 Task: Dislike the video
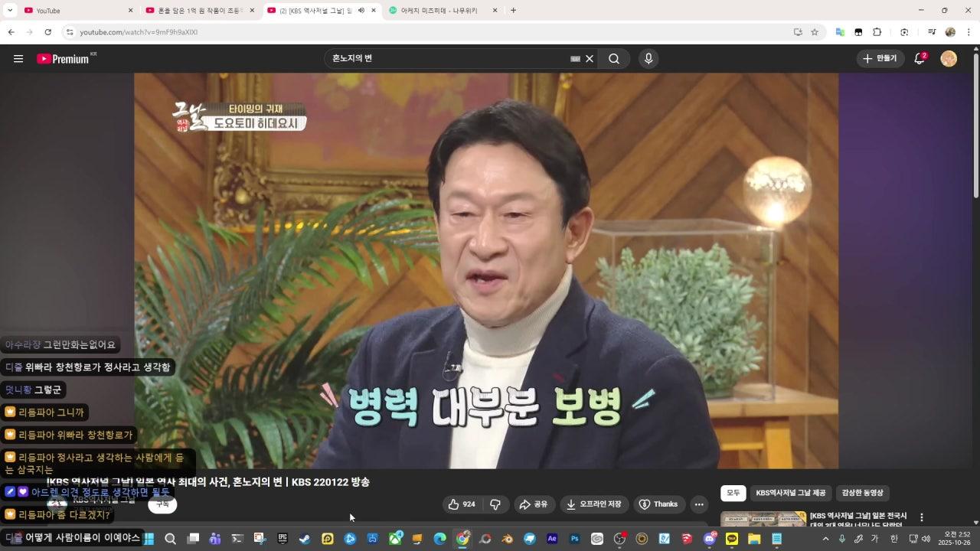tap(495, 504)
